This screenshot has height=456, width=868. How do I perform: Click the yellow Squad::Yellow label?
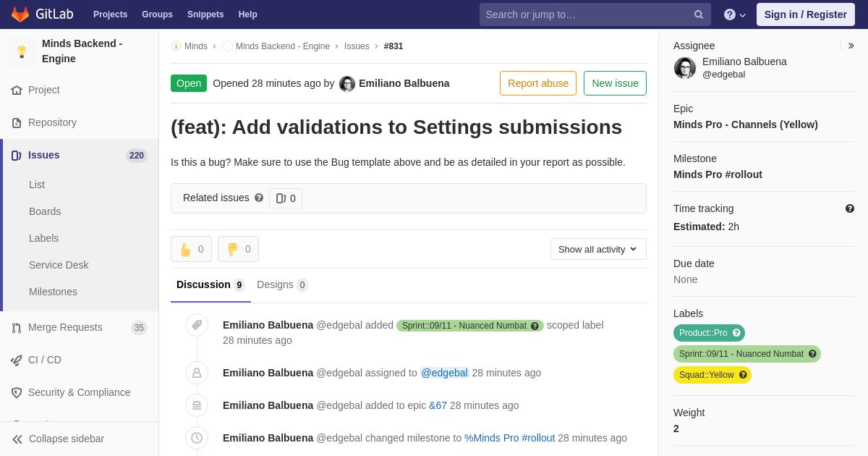click(712, 375)
